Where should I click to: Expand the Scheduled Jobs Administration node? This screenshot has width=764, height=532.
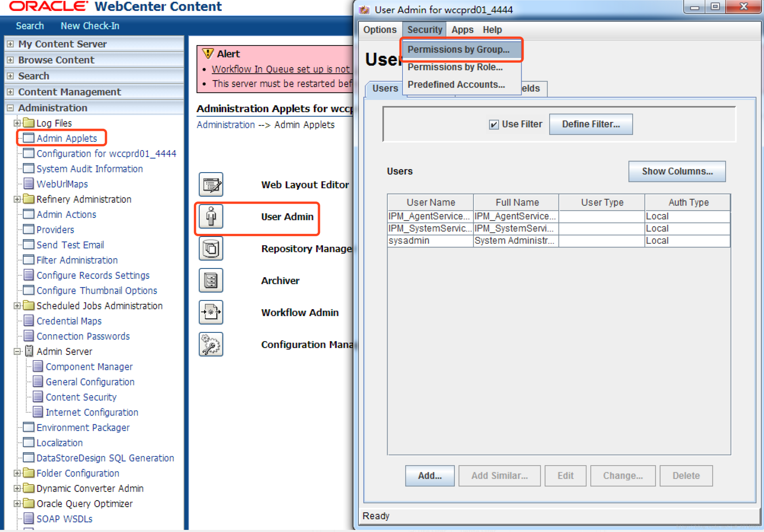click(17, 306)
